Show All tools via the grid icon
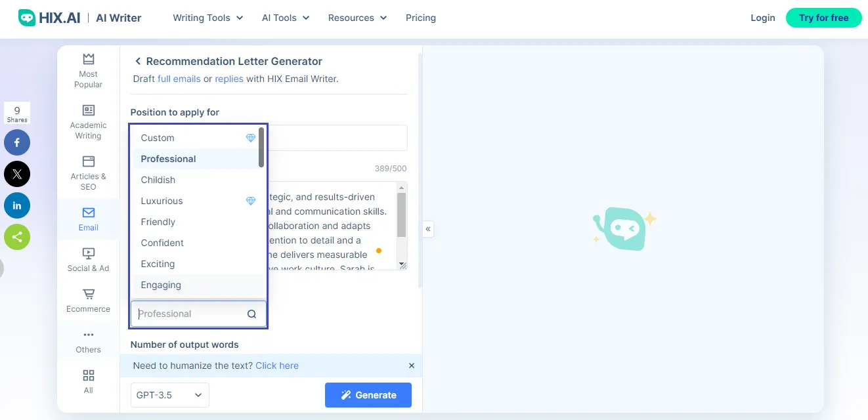The width and height of the screenshot is (868, 420). point(88,382)
